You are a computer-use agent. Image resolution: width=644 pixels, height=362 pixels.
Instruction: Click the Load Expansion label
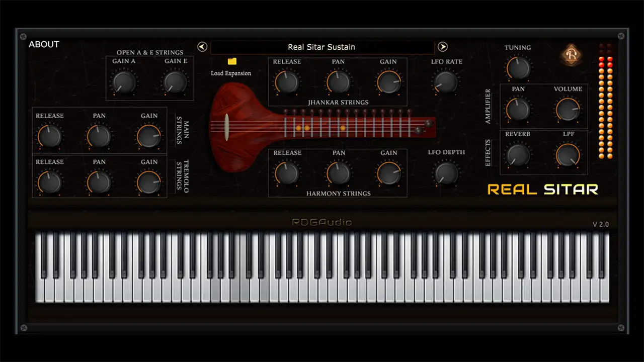[x=231, y=73]
